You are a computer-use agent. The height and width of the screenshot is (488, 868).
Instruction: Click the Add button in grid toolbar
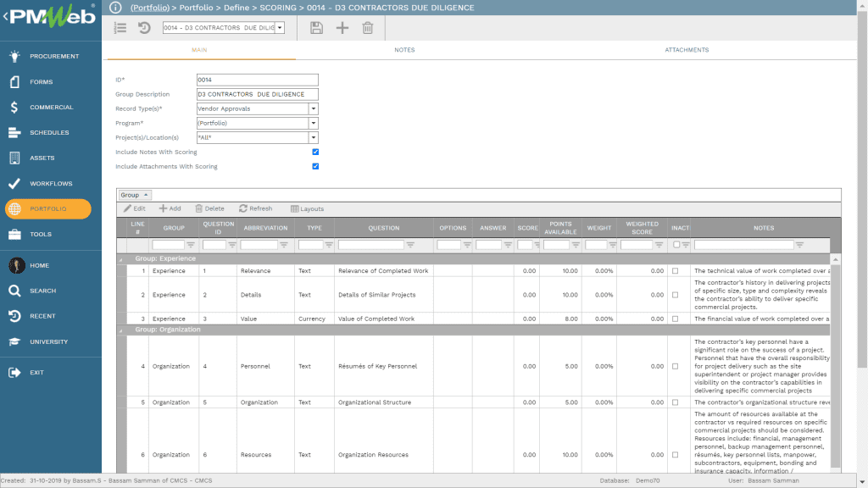coord(170,208)
